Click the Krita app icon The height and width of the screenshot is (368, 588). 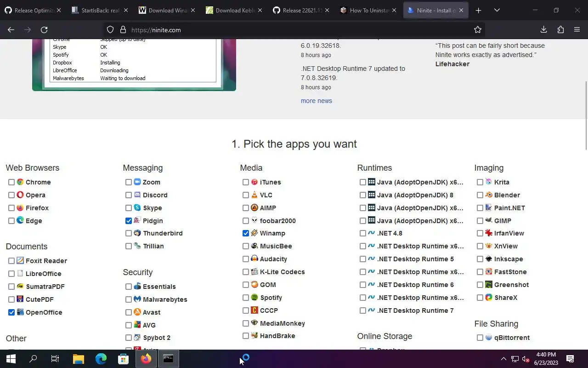click(x=489, y=182)
